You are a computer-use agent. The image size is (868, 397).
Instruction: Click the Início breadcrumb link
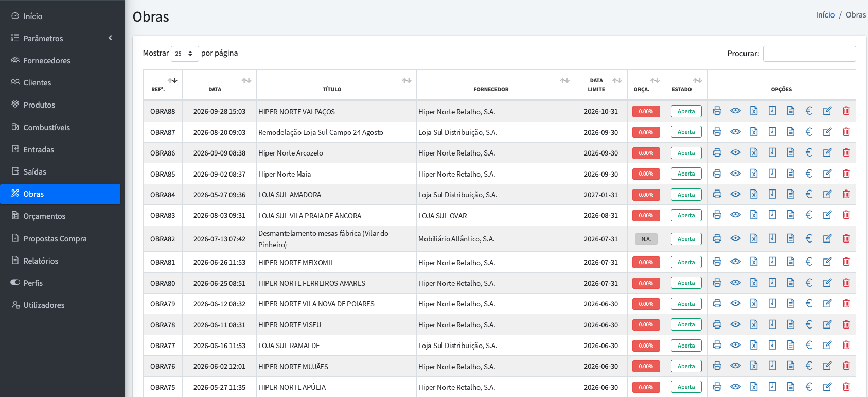point(825,15)
